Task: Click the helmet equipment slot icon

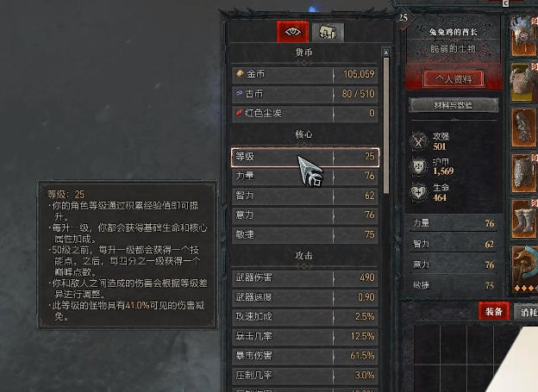Action: pyautogui.click(x=523, y=35)
